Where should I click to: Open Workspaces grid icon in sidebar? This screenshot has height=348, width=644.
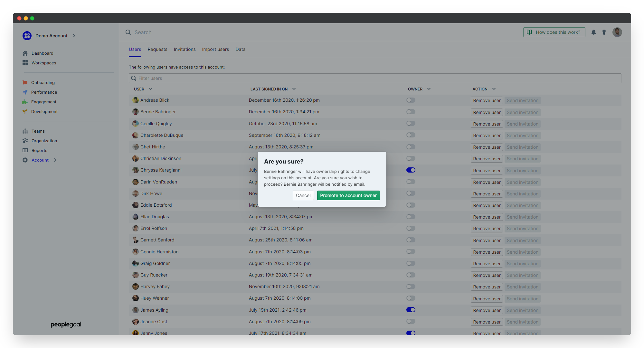[x=25, y=63]
